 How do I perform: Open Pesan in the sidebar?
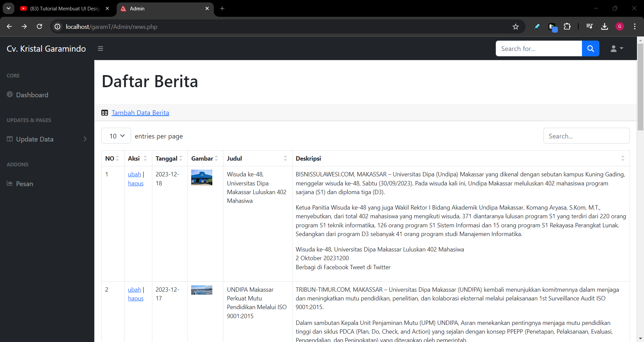click(x=24, y=184)
